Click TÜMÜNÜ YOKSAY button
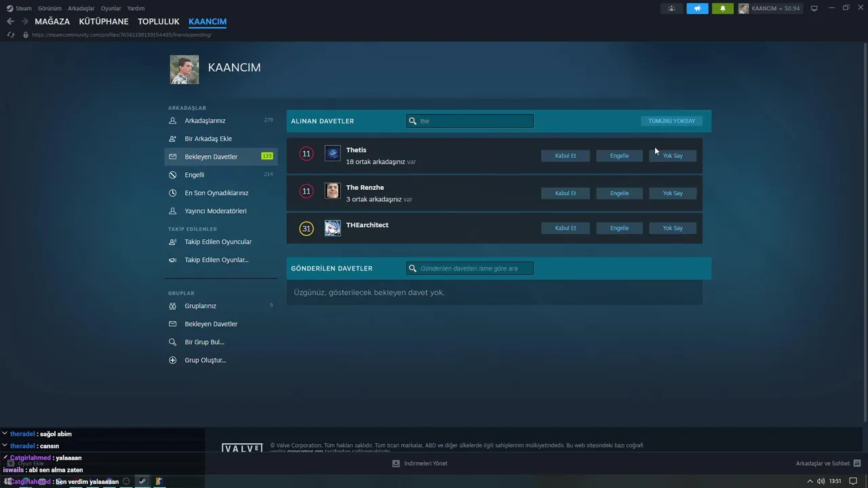 [x=671, y=121]
